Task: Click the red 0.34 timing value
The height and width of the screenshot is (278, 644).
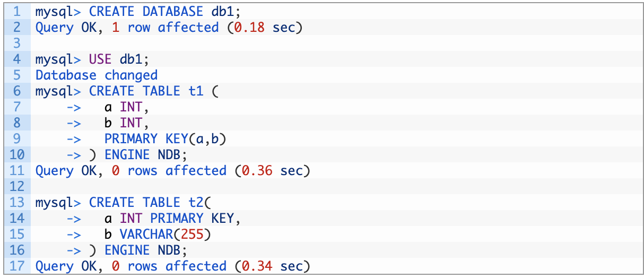Action: click(x=257, y=266)
